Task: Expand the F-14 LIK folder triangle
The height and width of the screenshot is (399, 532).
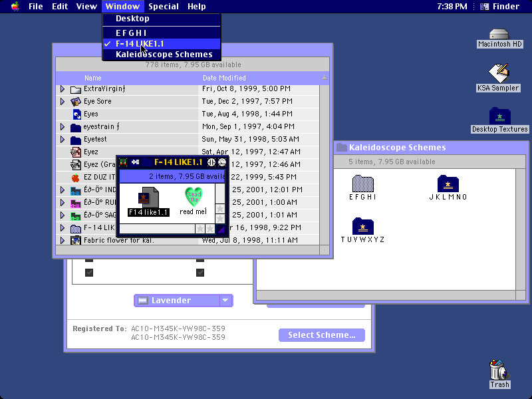Action: pyautogui.click(x=63, y=227)
